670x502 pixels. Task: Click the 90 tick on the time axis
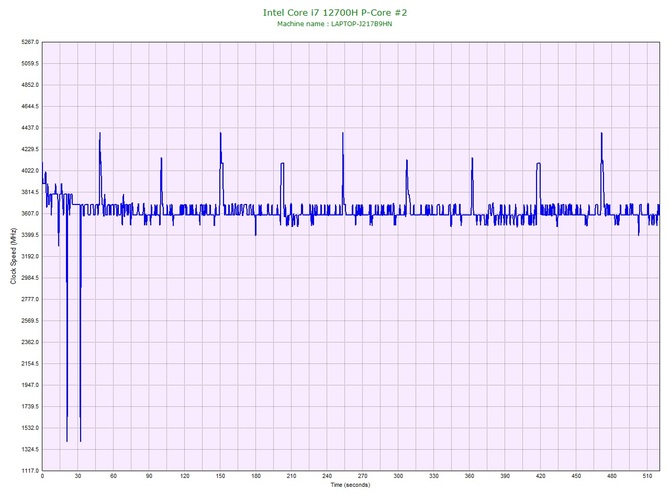click(x=149, y=476)
